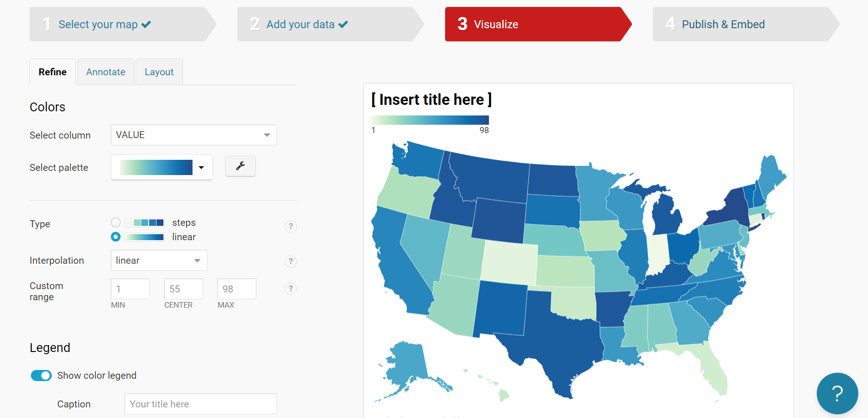Click the linear gradient preview icon
This screenshot has width=868, height=418.
coord(145,237)
